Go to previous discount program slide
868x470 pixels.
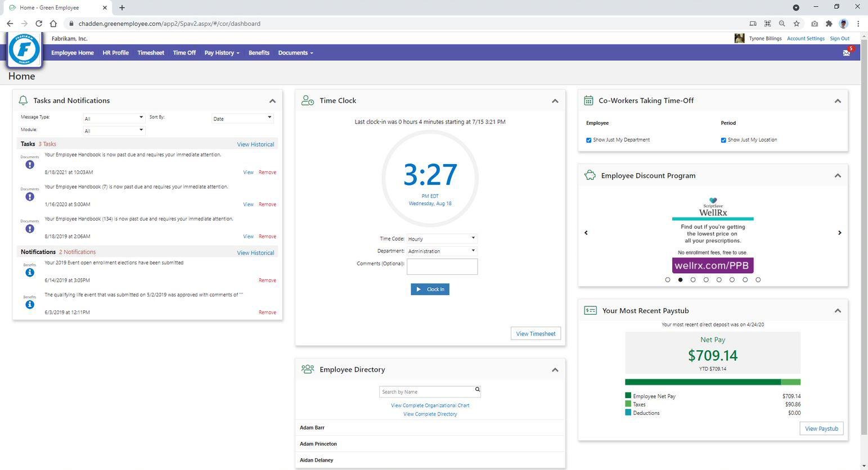586,233
